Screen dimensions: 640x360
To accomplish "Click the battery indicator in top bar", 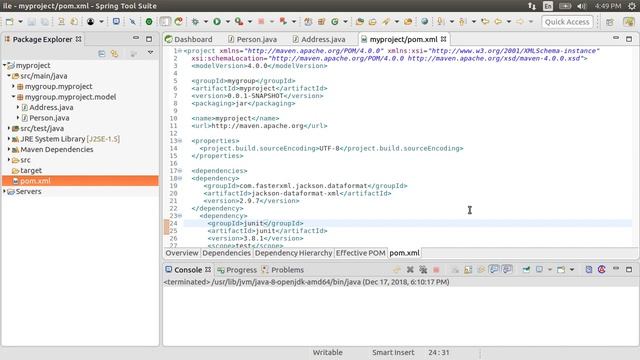I will pyautogui.click(x=565, y=6).
